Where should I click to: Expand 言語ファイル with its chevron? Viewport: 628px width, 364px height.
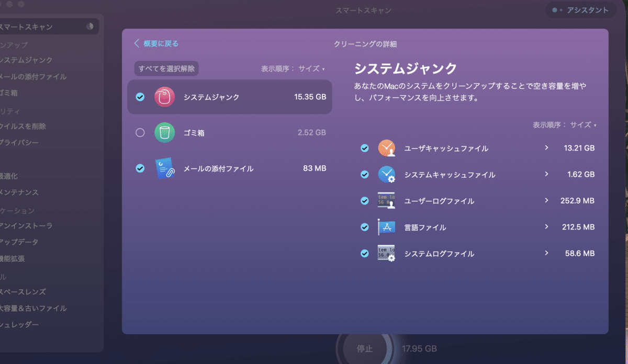pyautogui.click(x=546, y=227)
